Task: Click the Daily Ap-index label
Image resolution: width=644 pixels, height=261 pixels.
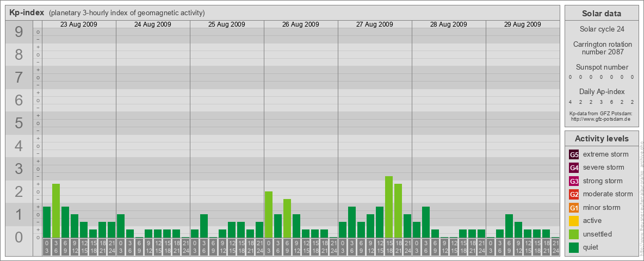Action: point(601,91)
